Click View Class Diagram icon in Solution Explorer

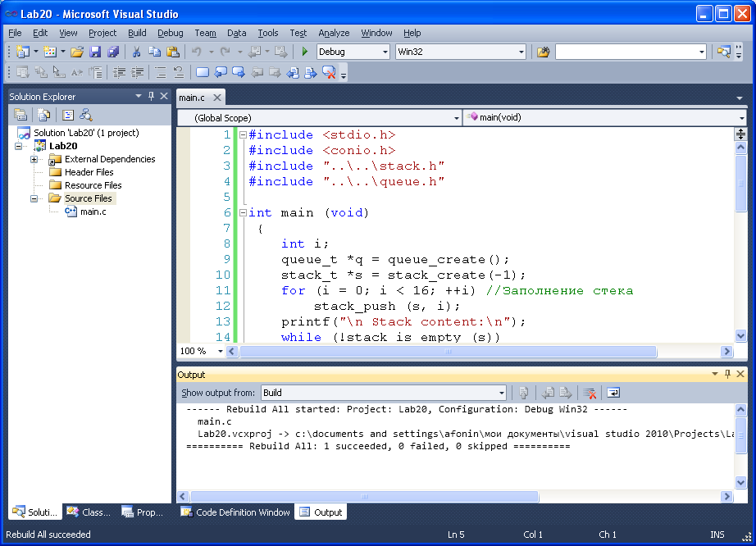point(86,115)
